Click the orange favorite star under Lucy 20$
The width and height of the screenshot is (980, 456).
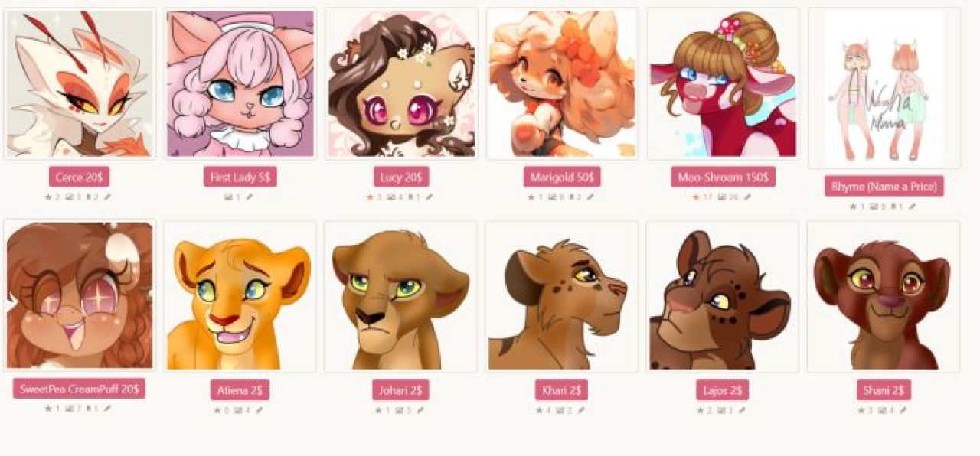pyautogui.click(x=370, y=197)
